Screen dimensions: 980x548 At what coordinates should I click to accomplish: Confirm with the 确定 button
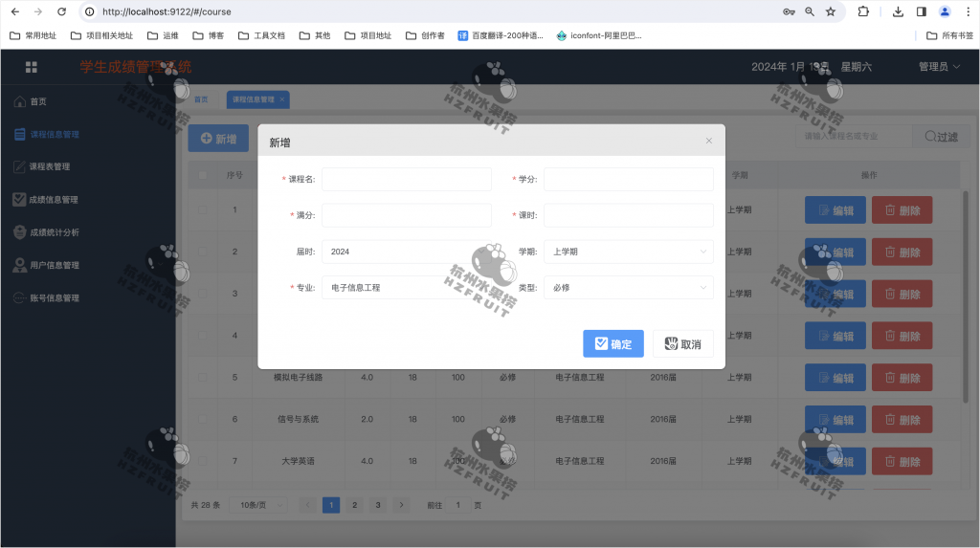click(x=613, y=343)
